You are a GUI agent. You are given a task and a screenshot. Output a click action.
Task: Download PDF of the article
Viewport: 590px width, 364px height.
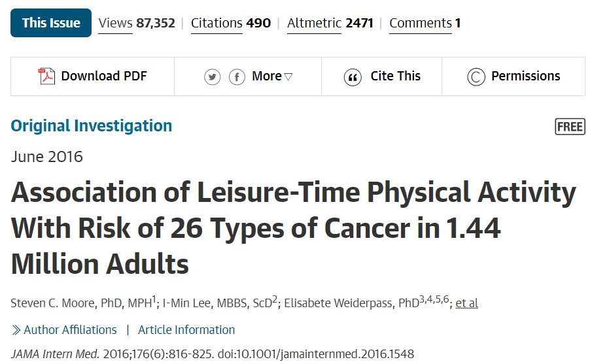pyautogui.click(x=93, y=76)
